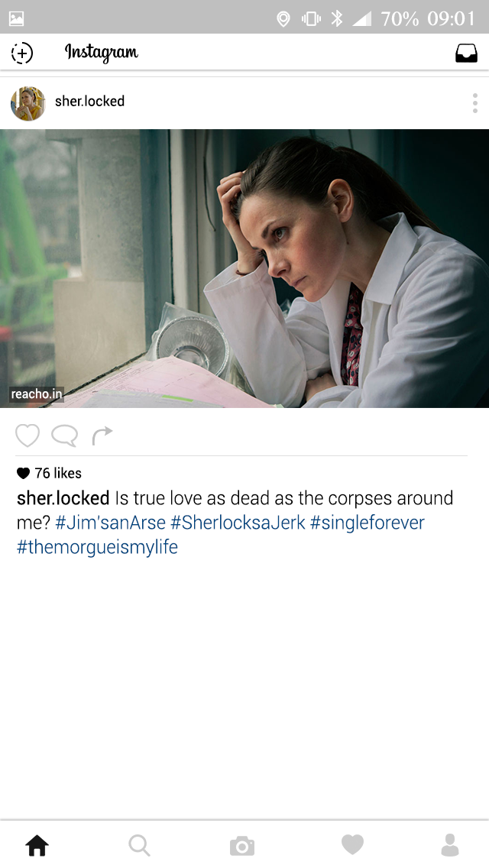The image size is (489, 868).
Task: Open hashtag #themorgueismylife
Action: 98,547
